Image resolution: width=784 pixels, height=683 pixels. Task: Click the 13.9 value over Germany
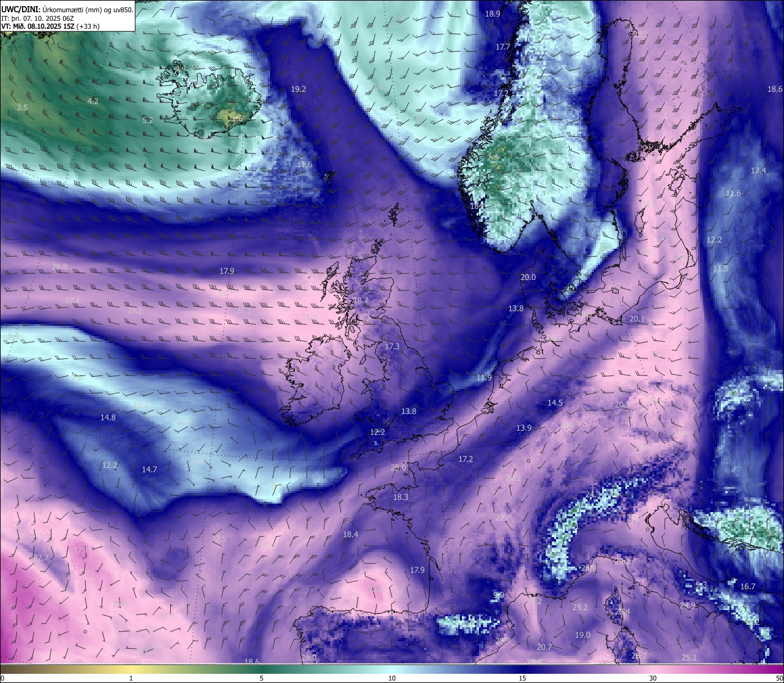pyautogui.click(x=524, y=428)
